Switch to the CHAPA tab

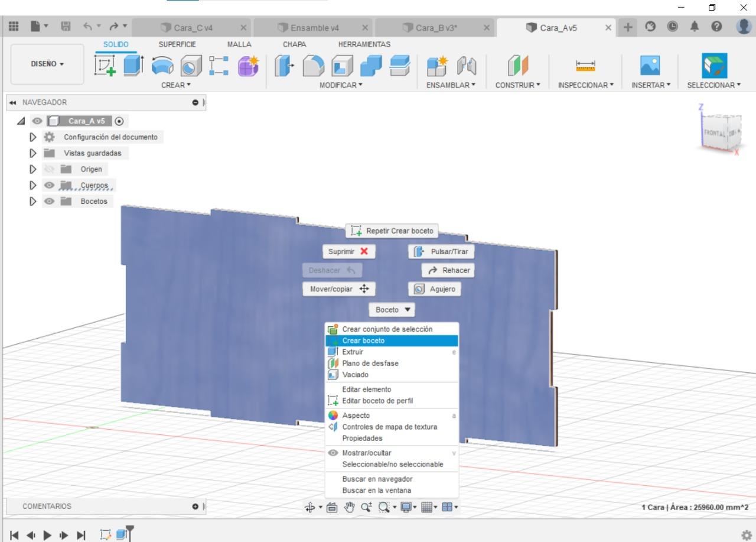tap(295, 44)
